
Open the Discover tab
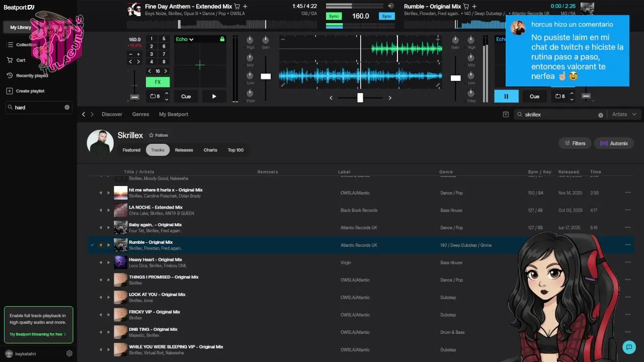coord(112,115)
